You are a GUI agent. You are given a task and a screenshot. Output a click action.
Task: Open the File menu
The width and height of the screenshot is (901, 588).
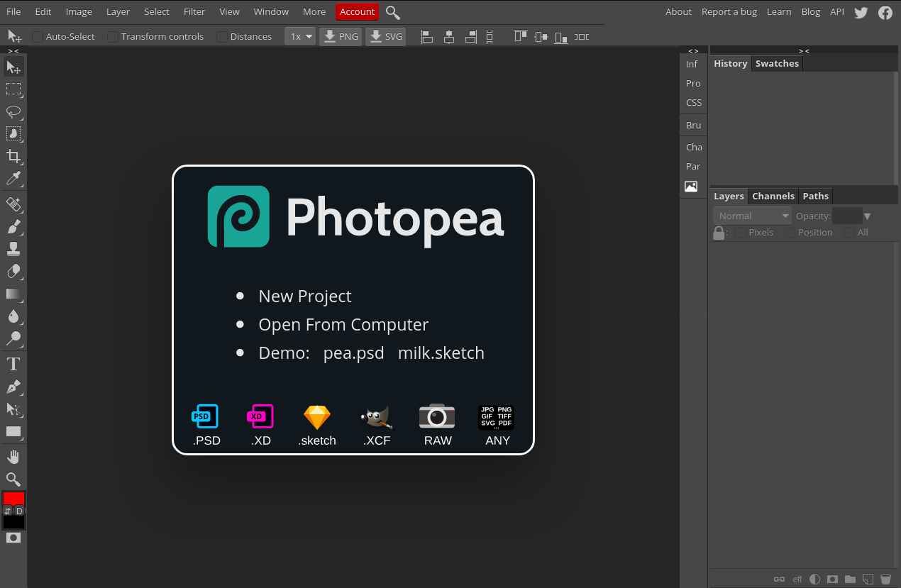13,12
